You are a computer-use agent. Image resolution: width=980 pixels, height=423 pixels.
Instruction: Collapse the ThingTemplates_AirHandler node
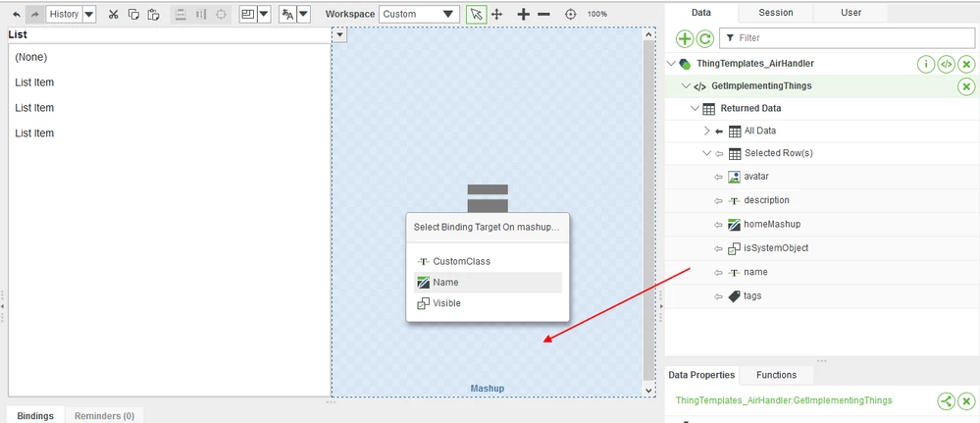[671, 63]
